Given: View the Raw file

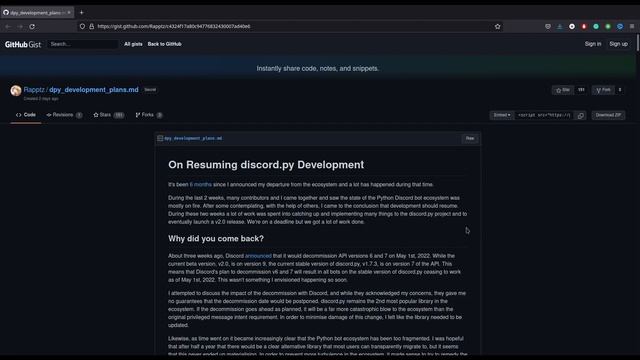Looking at the screenshot, I should [x=470, y=138].
